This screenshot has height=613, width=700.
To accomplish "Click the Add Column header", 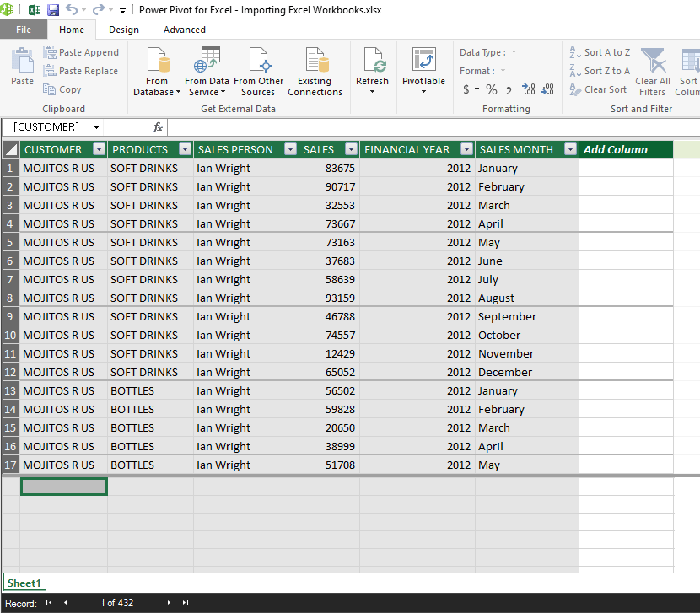I will click(x=626, y=149).
